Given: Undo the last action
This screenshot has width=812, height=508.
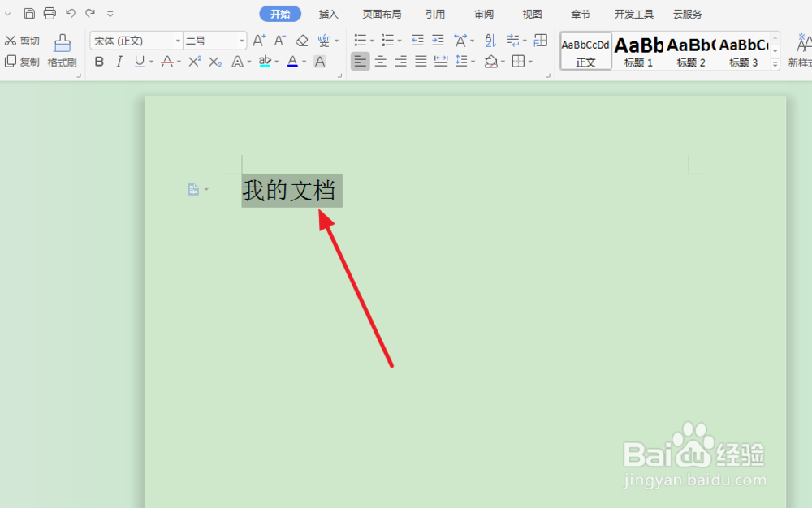Looking at the screenshot, I should point(71,14).
